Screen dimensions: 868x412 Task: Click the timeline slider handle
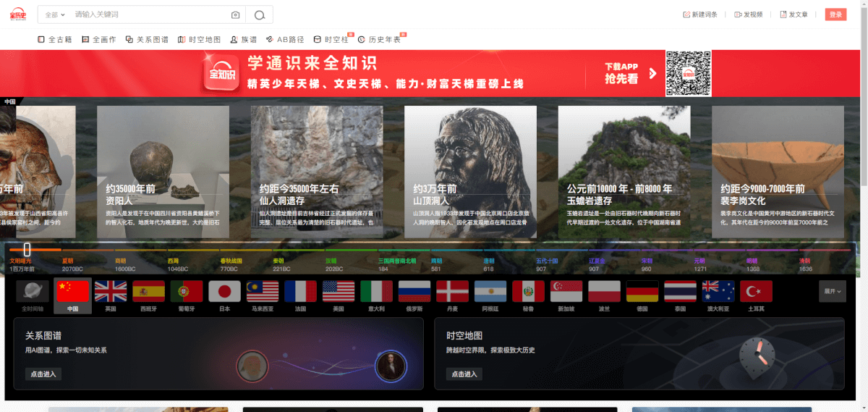(x=27, y=249)
